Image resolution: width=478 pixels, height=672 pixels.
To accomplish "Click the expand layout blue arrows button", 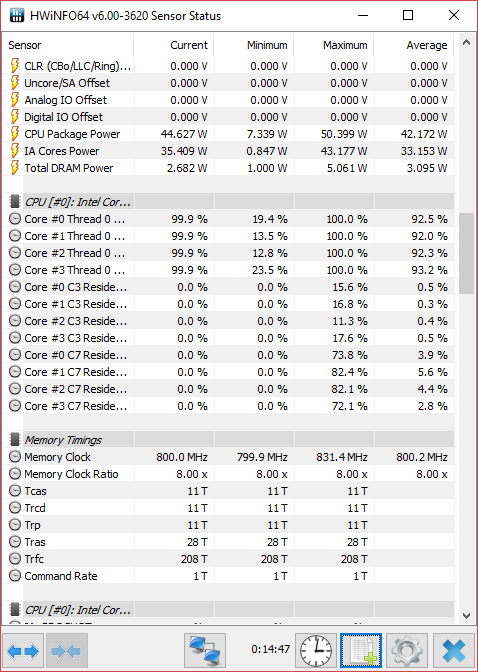I will pos(23,651).
